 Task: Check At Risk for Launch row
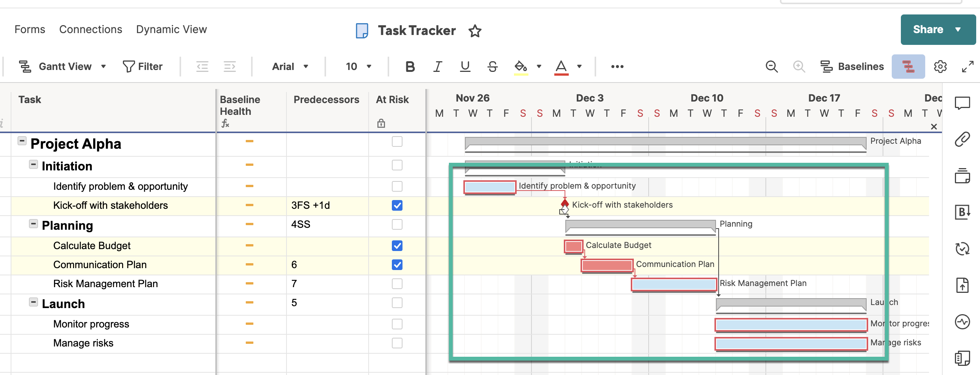coord(397,303)
